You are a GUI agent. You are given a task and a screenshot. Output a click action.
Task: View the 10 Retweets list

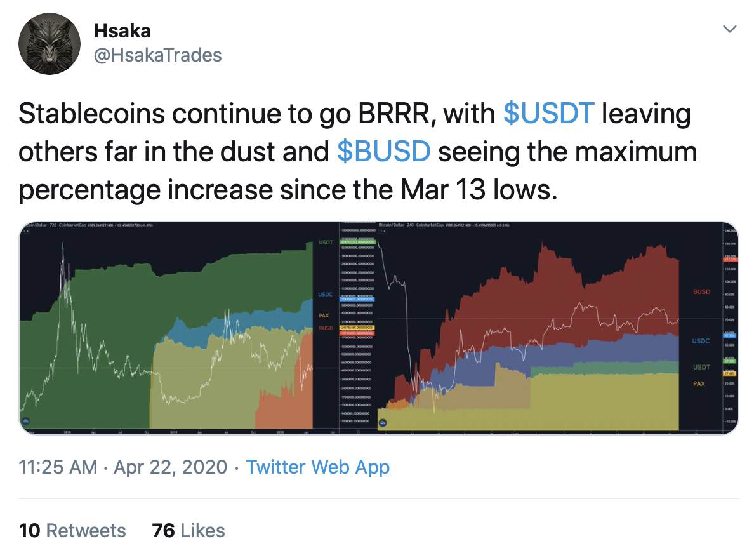(72, 531)
